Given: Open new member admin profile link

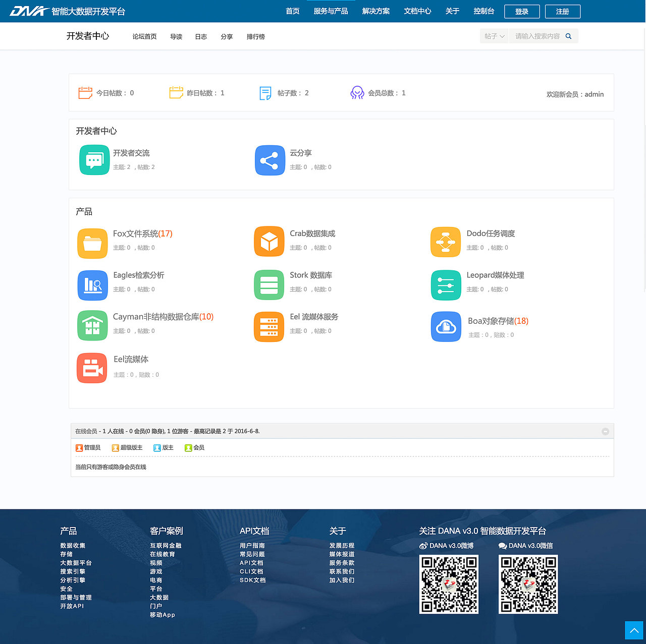Looking at the screenshot, I should (594, 94).
